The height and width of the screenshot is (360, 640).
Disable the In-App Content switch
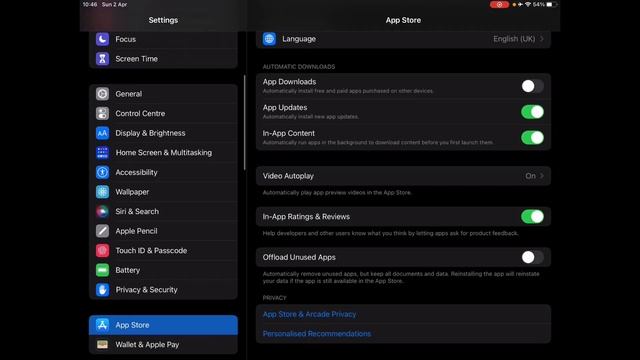[x=532, y=138]
